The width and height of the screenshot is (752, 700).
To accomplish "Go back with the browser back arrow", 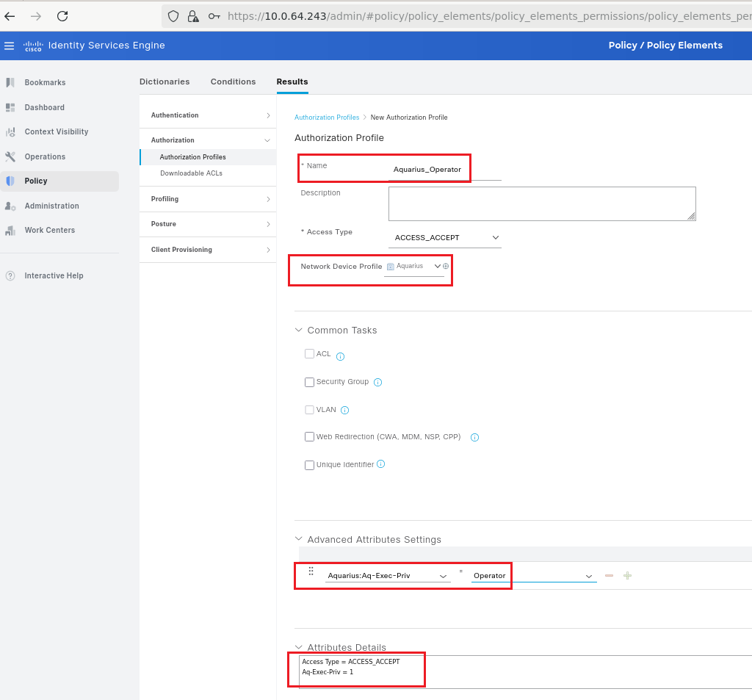I will (10, 16).
